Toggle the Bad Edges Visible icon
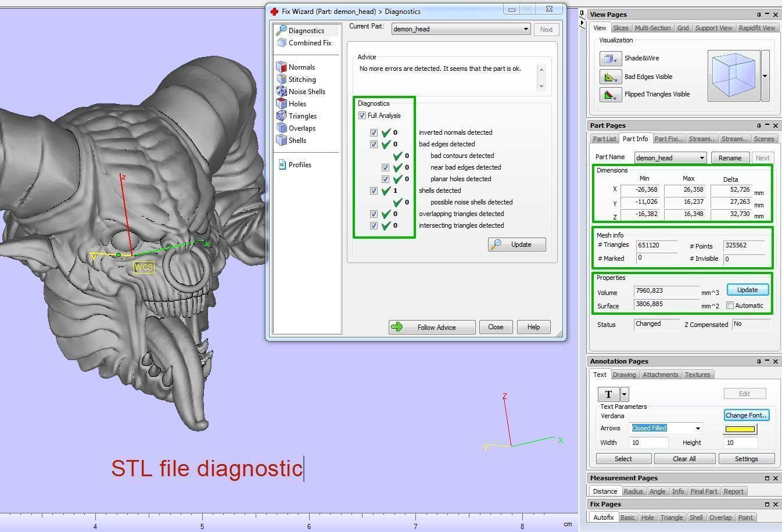Viewport: 782px width, 532px height. pyautogui.click(x=610, y=77)
